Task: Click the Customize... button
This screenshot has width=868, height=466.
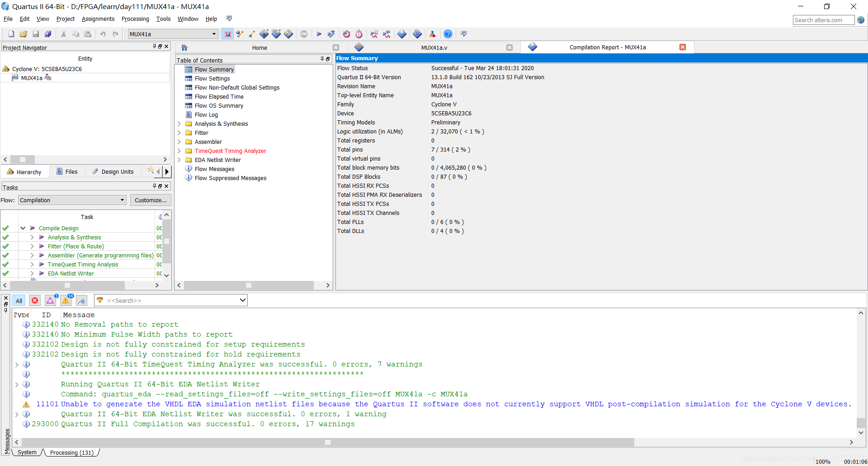Action: (151, 200)
